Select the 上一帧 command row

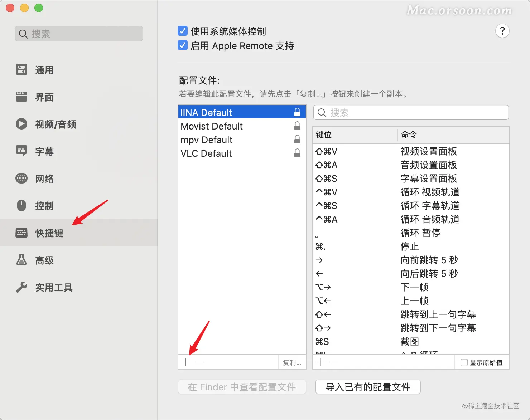[x=411, y=301]
